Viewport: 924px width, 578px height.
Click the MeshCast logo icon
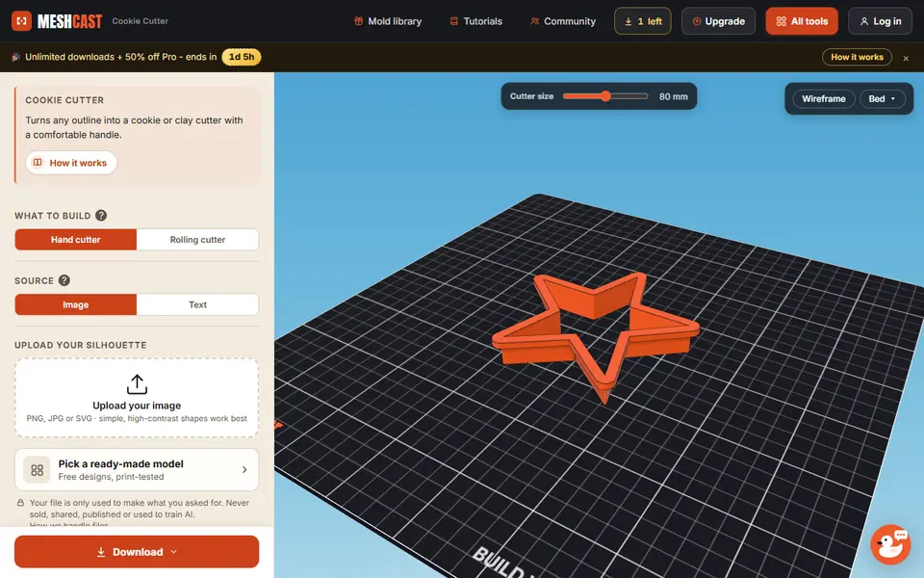pos(22,21)
